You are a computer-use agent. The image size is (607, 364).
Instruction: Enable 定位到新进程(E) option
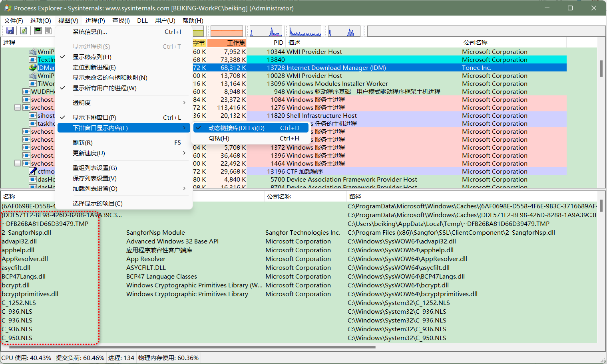pos(124,67)
